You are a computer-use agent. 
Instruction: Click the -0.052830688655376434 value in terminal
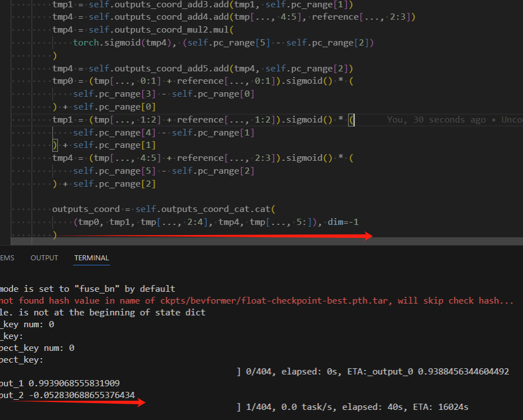(82, 395)
